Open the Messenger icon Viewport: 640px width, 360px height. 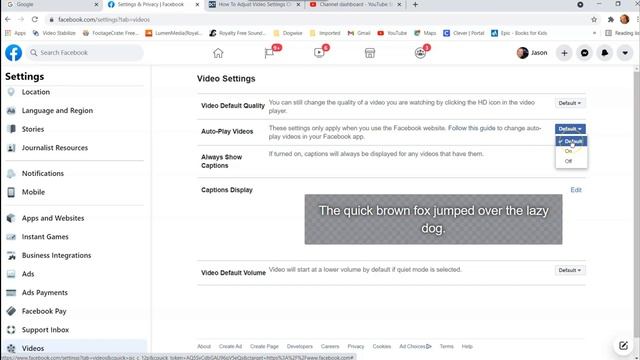tap(584, 53)
